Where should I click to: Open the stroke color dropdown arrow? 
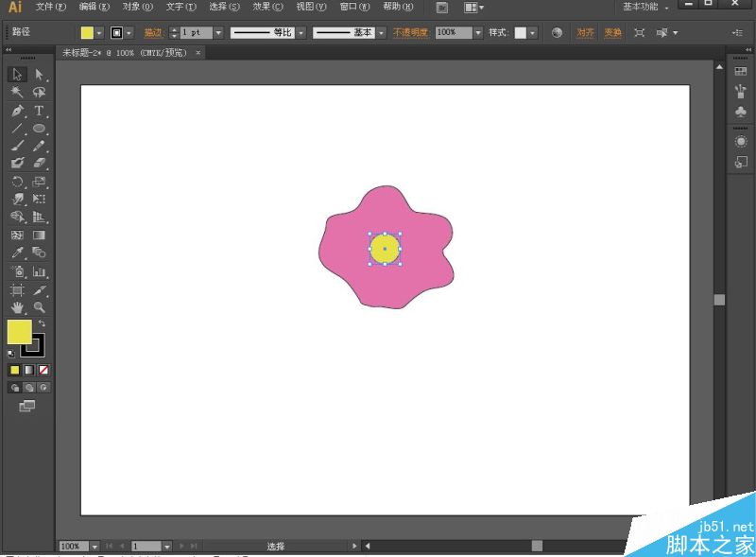coord(129,33)
